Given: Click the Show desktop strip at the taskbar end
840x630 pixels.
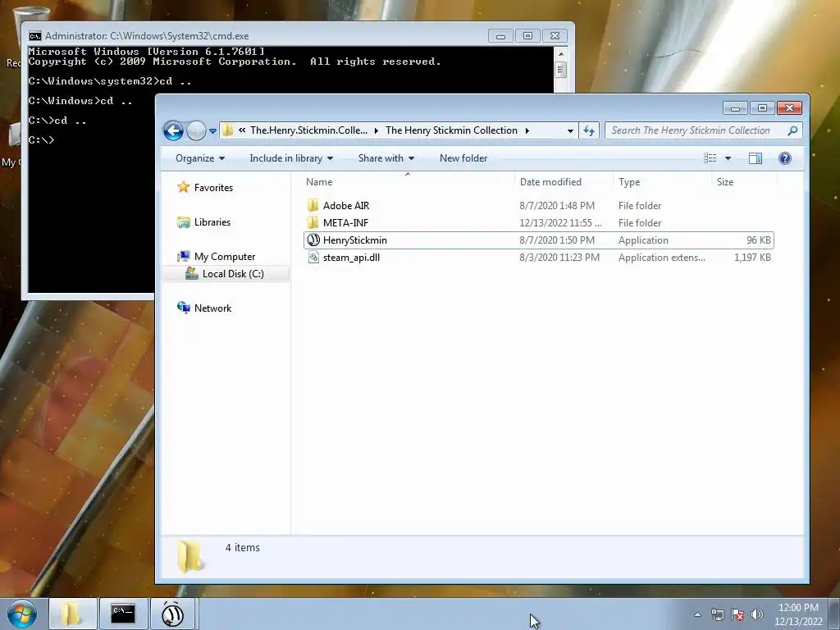Looking at the screenshot, I should [834, 614].
